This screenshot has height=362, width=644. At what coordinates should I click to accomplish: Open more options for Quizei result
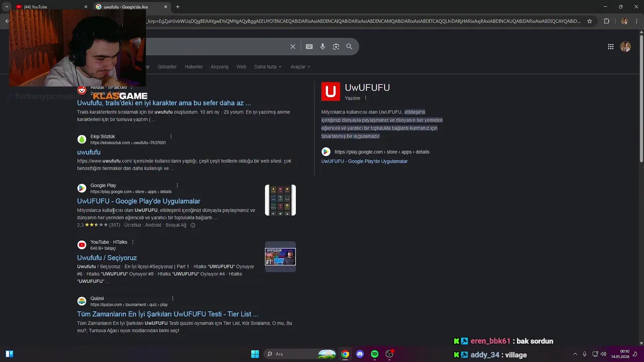pos(173,299)
